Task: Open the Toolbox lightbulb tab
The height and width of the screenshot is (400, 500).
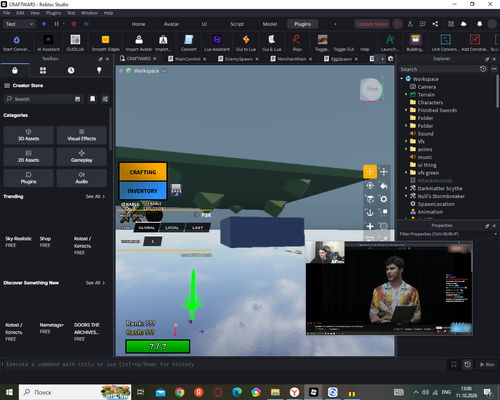Action: coord(99,70)
